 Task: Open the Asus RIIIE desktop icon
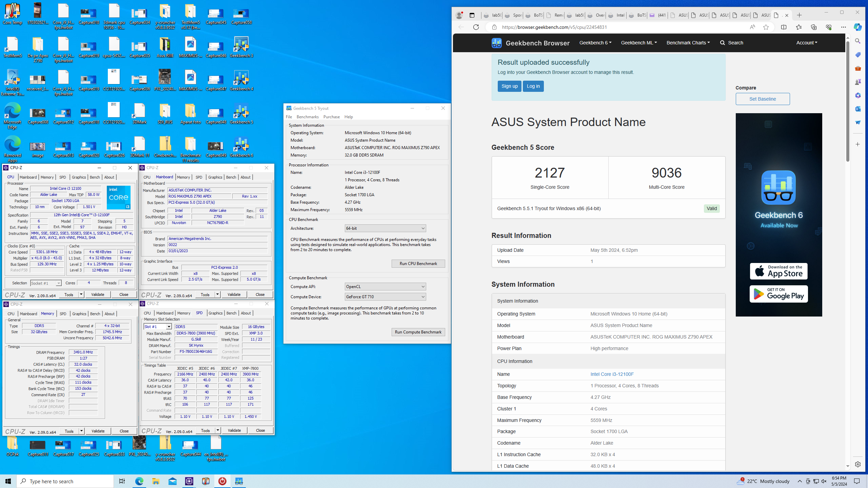tap(165, 47)
